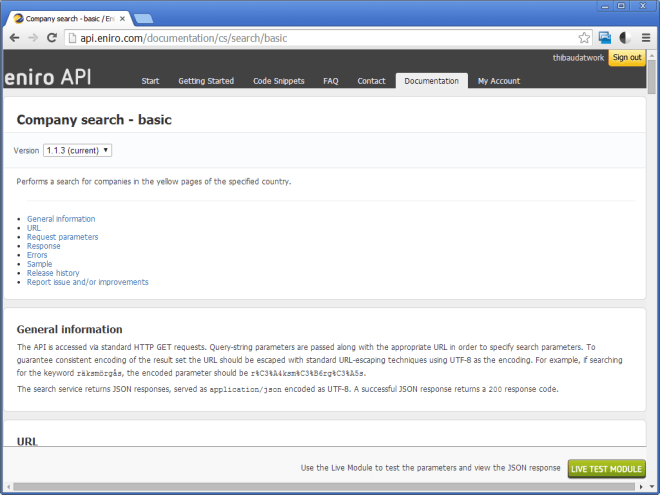Click the browser forward arrow
660x495 pixels.
click(x=33, y=37)
